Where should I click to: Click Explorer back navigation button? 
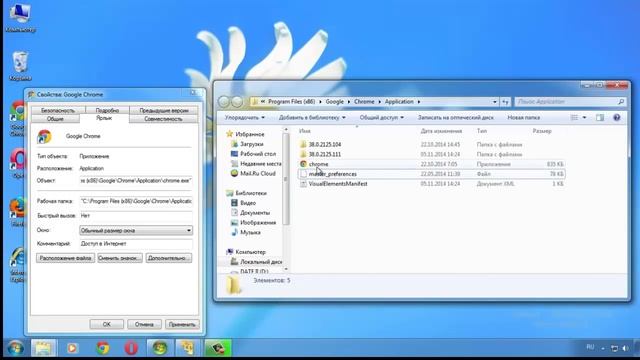click(x=224, y=102)
